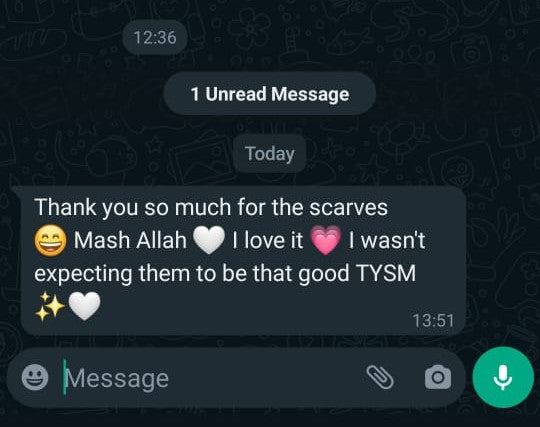Viewport: 540px width, 427px height.
Task: Tap the 13:51 message timestamp
Action: (x=433, y=320)
